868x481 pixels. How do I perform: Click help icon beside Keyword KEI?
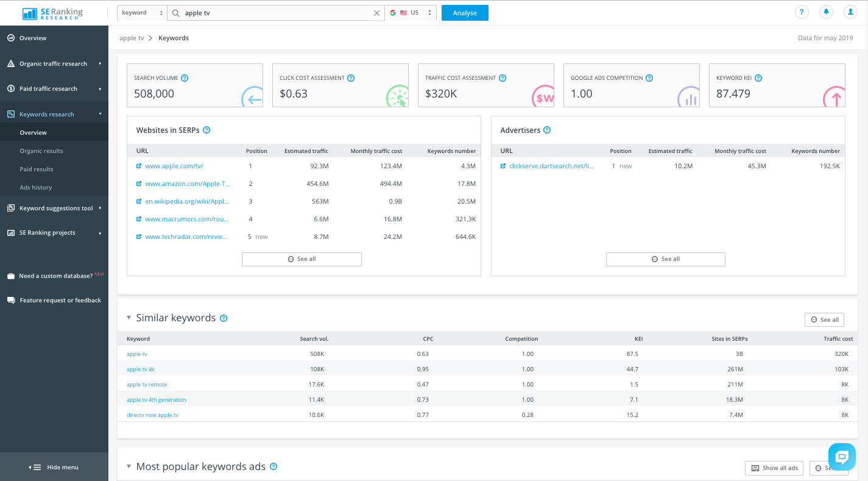click(x=758, y=78)
